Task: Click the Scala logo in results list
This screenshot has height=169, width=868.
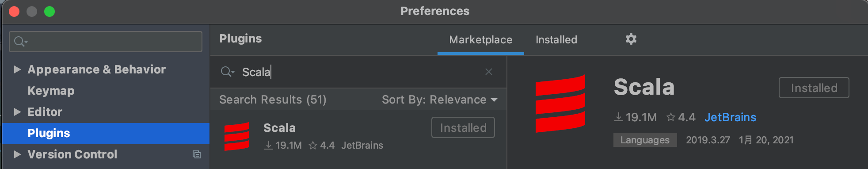Action: [x=237, y=136]
